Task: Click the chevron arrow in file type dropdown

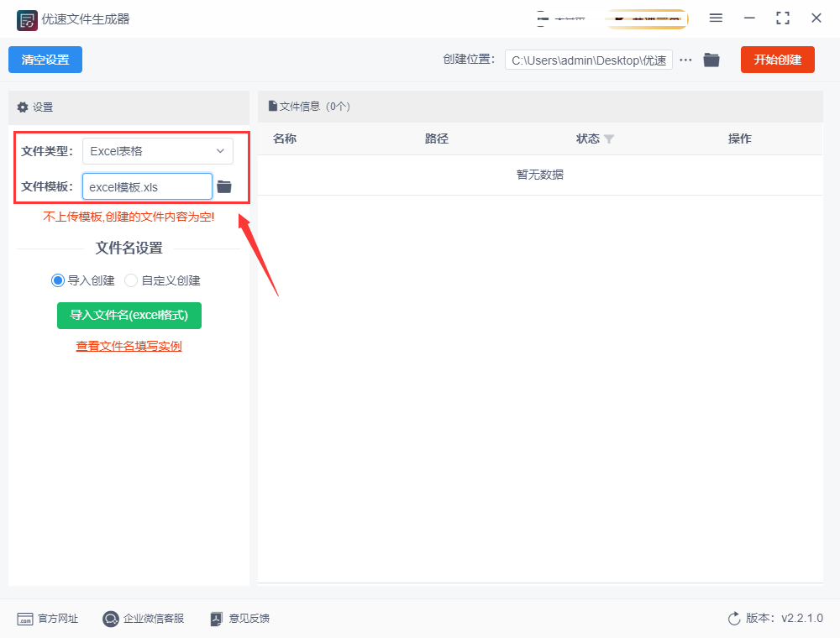Action: click(220, 151)
